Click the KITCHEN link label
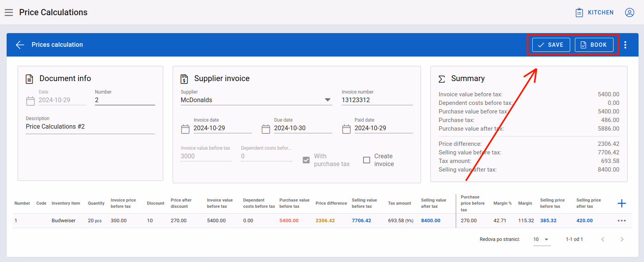Image resolution: width=644 pixels, height=262 pixels. pyautogui.click(x=601, y=12)
